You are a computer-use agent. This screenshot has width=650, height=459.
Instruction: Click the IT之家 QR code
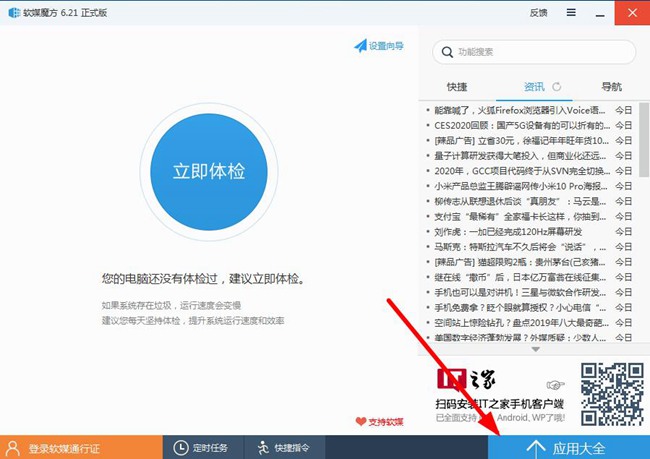pos(612,394)
